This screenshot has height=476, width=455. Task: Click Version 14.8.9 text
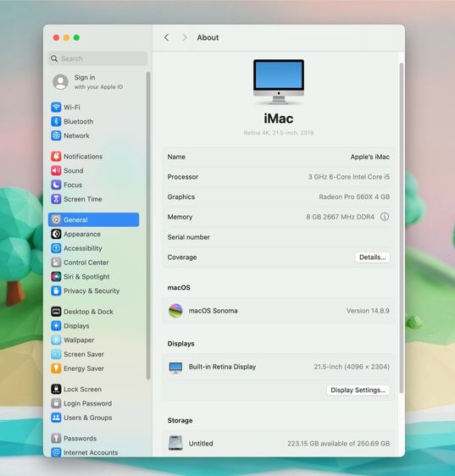coord(368,311)
